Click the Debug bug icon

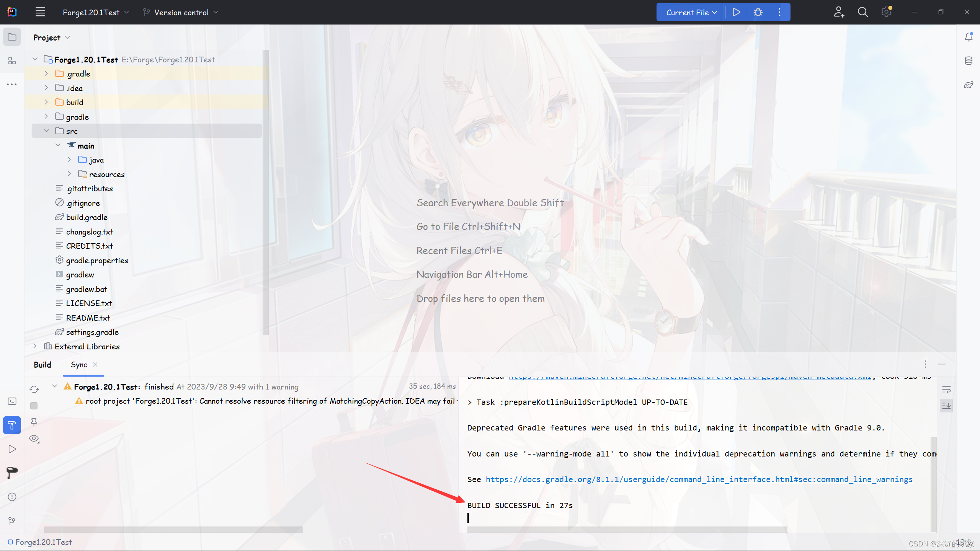point(758,12)
